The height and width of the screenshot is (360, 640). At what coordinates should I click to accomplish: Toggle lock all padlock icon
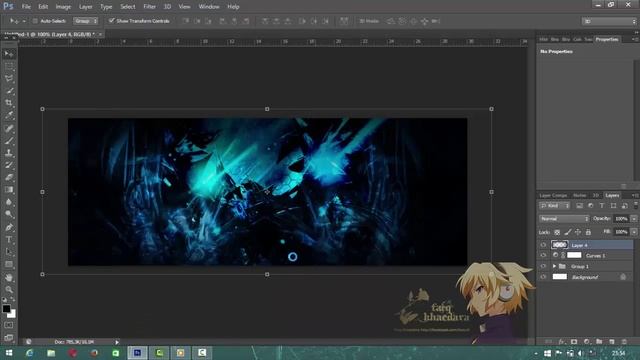588,232
